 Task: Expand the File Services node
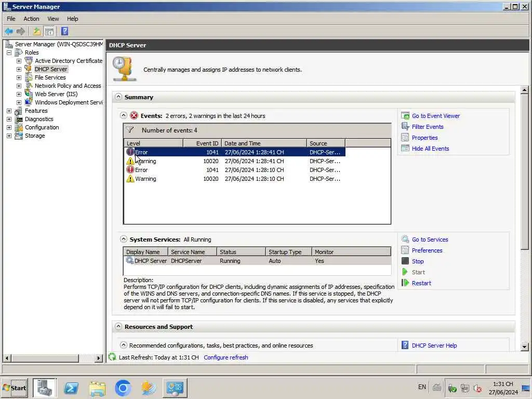[x=19, y=77]
